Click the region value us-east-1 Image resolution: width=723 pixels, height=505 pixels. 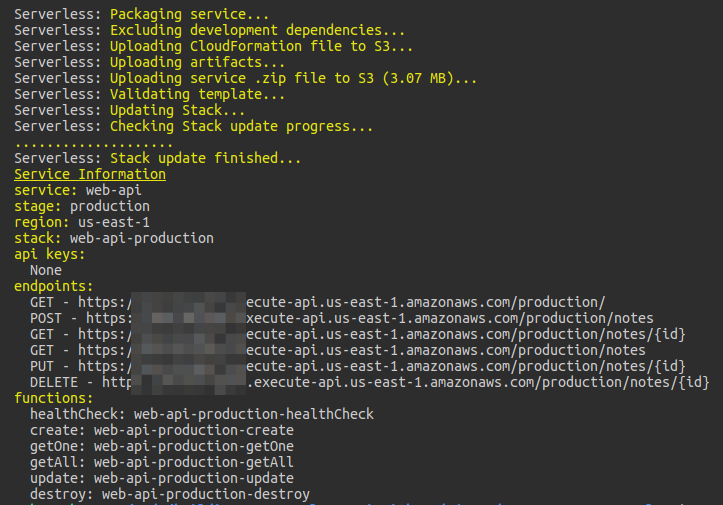tap(113, 222)
